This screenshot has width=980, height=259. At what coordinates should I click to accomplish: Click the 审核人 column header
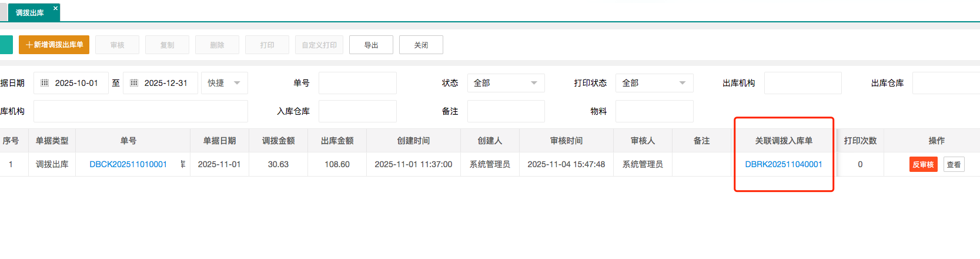pyautogui.click(x=643, y=141)
